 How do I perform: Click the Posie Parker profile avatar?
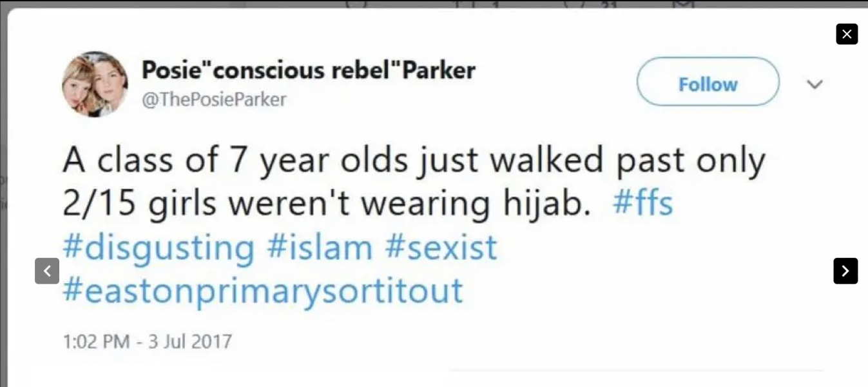95,84
